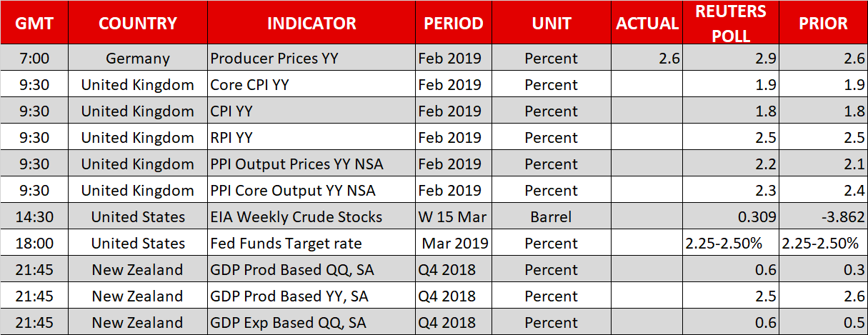Select the ACTUAL column header
868x335 pixels.
(x=647, y=23)
